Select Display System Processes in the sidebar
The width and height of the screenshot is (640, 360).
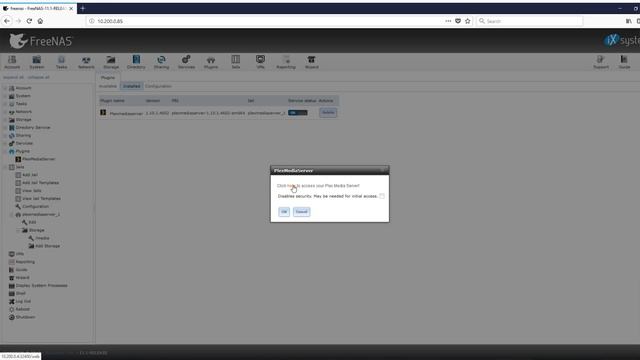point(42,286)
